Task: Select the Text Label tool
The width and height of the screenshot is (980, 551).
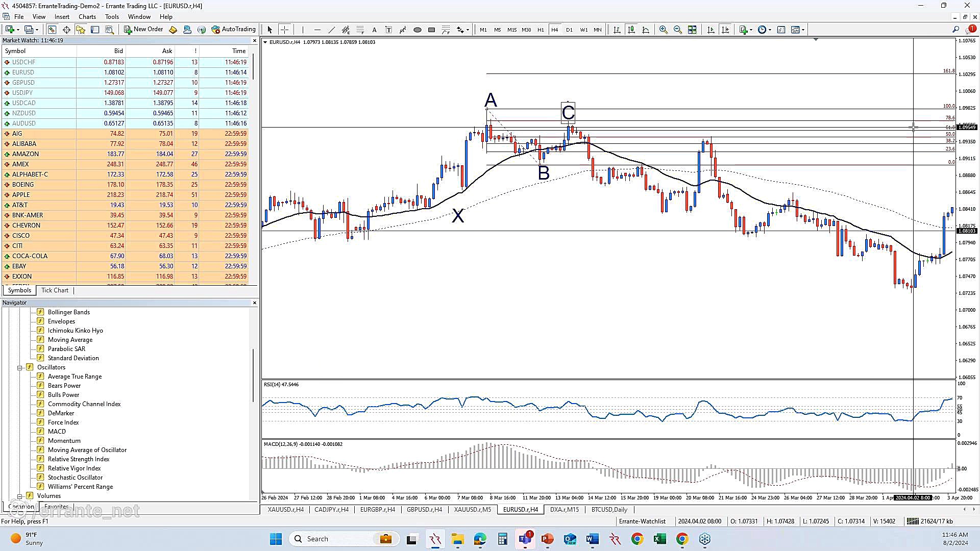Action: pos(388,30)
